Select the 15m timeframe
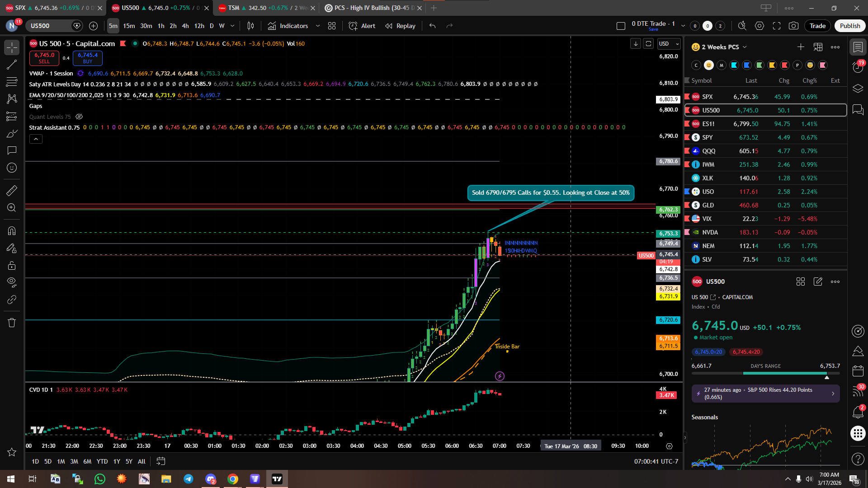 (129, 26)
